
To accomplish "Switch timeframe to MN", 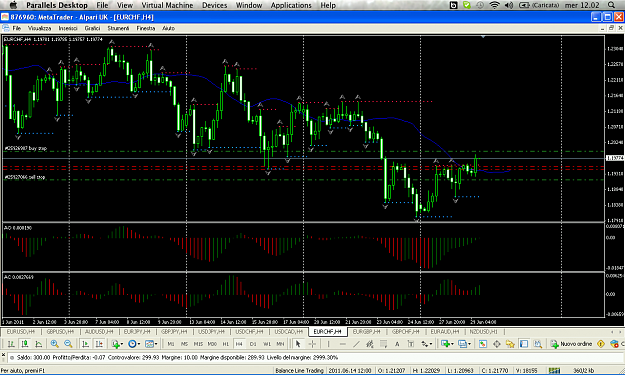I will click(x=280, y=344).
